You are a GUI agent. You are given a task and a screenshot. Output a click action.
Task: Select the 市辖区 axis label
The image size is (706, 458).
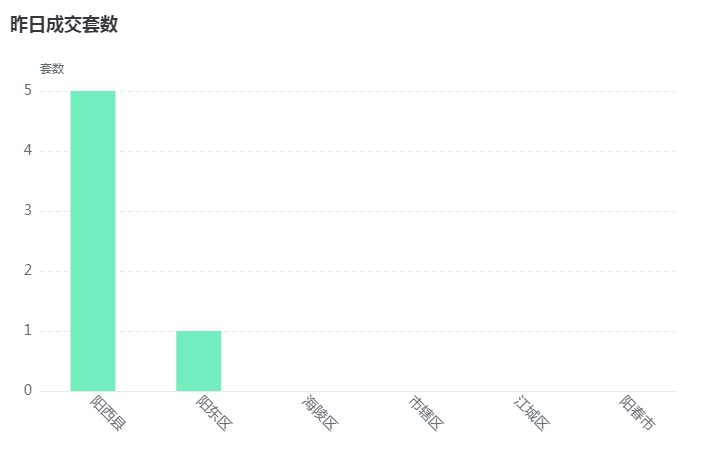(426, 413)
